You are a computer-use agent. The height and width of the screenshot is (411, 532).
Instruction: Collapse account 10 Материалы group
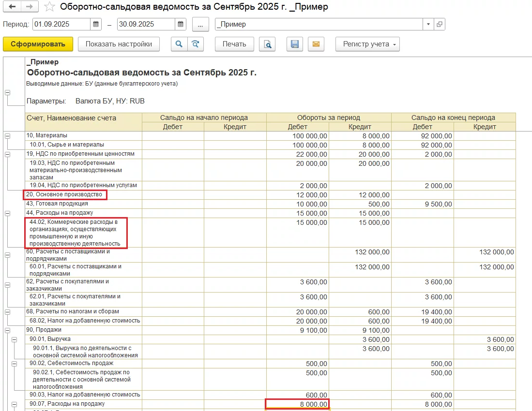point(8,136)
